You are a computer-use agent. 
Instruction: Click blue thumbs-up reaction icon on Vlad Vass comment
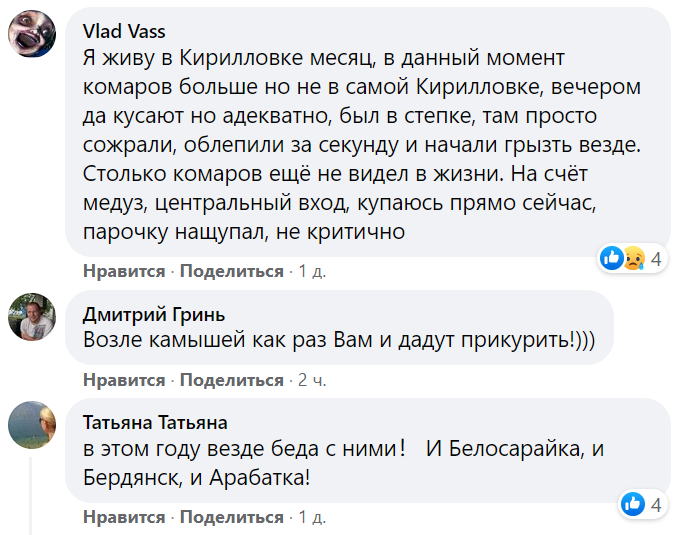click(610, 259)
